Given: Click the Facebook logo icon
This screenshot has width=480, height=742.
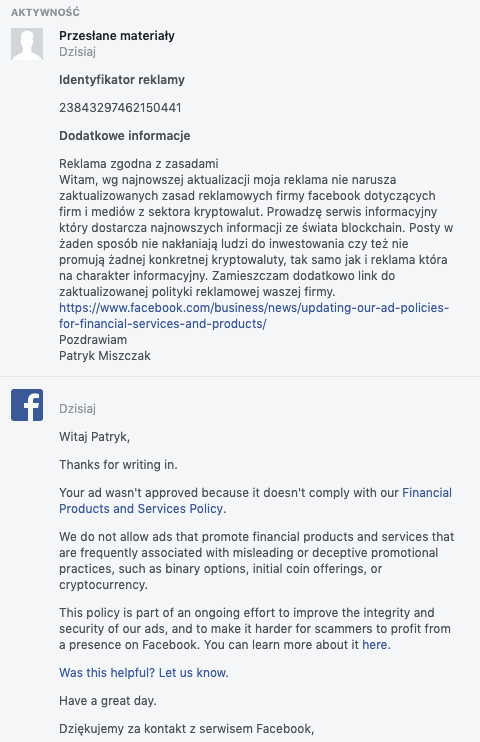Looking at the screenshot, I should (27, 405).
